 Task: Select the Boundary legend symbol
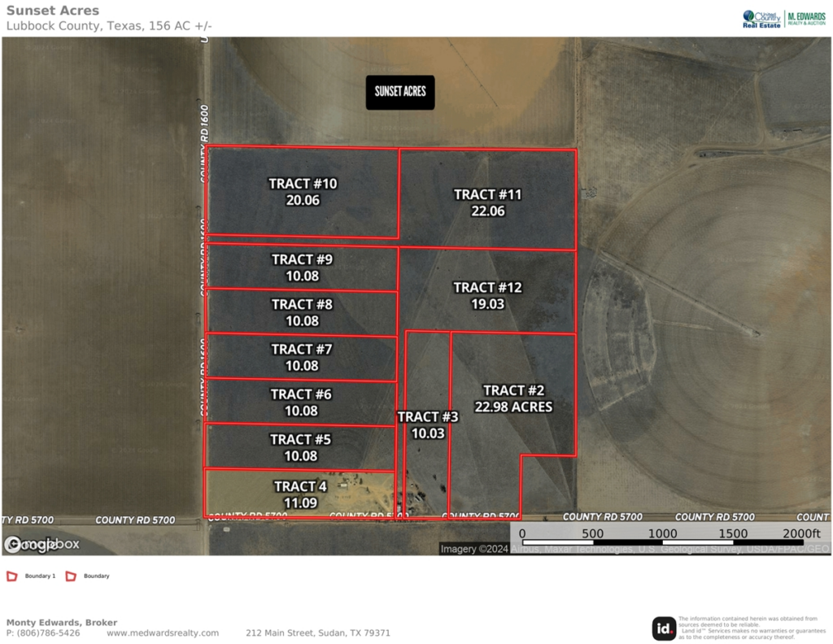72,575
